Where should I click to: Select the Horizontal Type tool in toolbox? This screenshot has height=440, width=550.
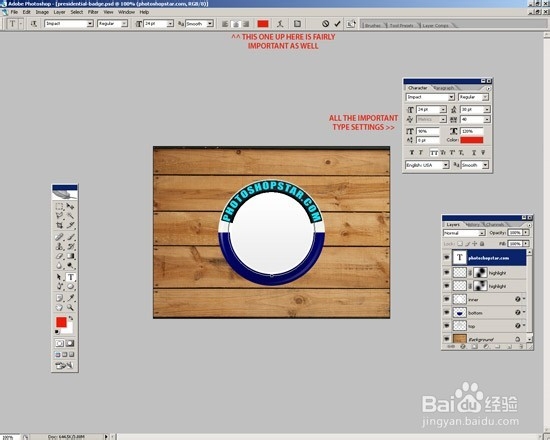click(71, 277)
